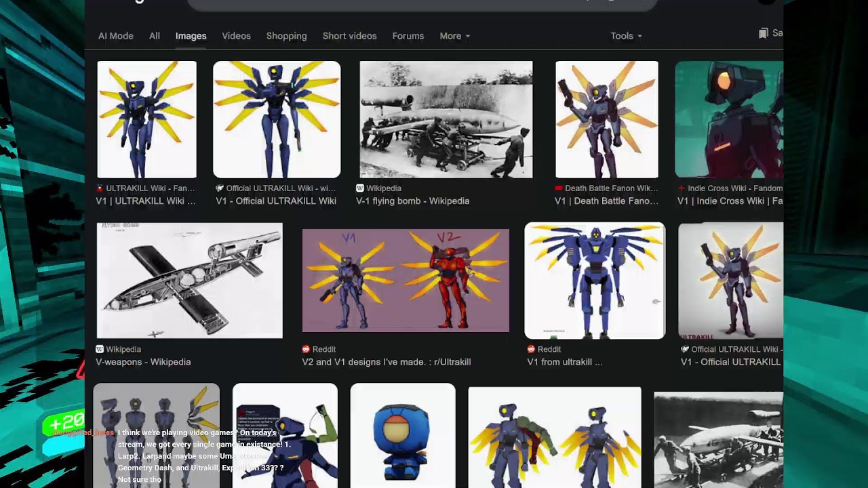868x488 pixels.
Task: Click the Indie Cross Wiki favicon
Action: [x=682, y=188]
